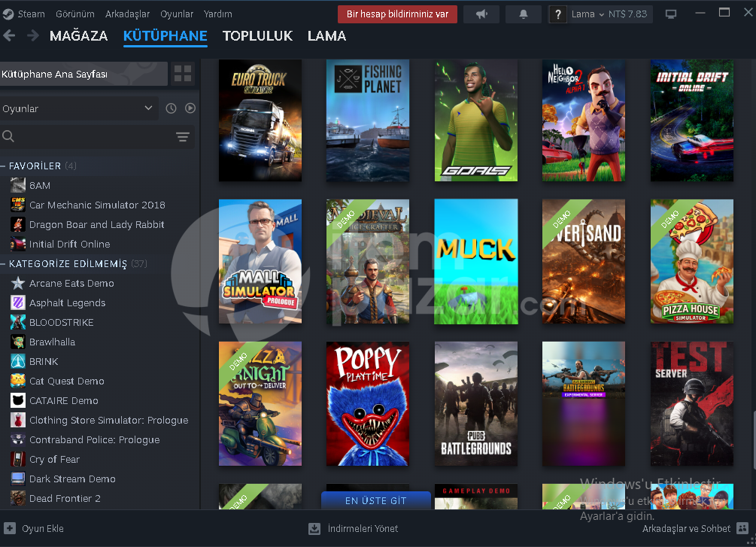Click the Arkadaşlar ve Sohbet link
This screenshot has height=547, width=756.
[x=686, y=529]
